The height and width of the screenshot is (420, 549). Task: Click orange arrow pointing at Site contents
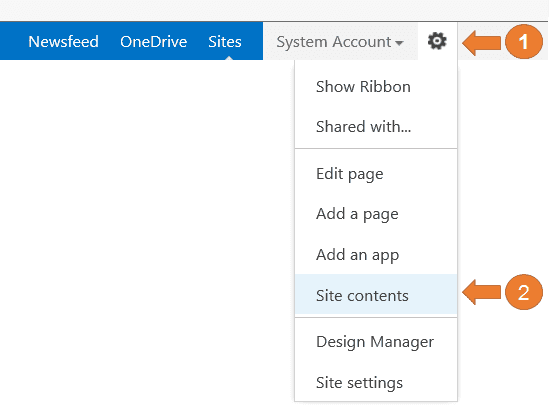[x=482, y=292]
